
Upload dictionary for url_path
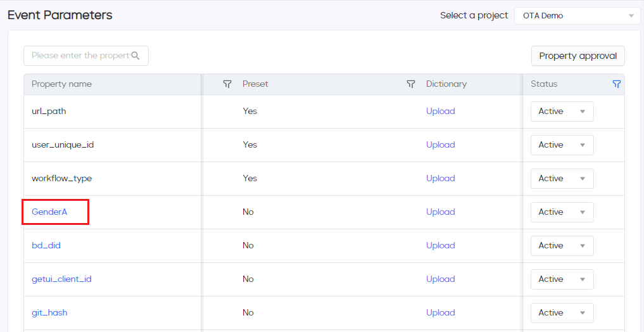[x=440, y=112]
